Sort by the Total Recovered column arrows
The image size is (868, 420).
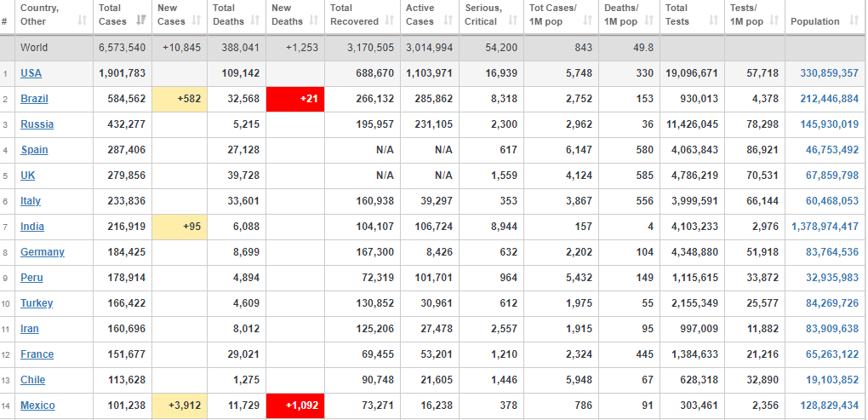pyautogui.click(x=389, y=21)
